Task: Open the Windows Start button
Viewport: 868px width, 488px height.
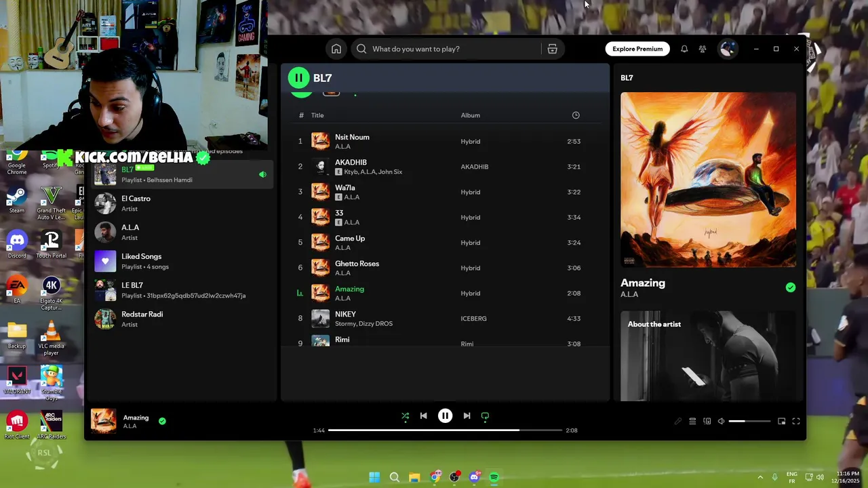Action: point(374,477)
